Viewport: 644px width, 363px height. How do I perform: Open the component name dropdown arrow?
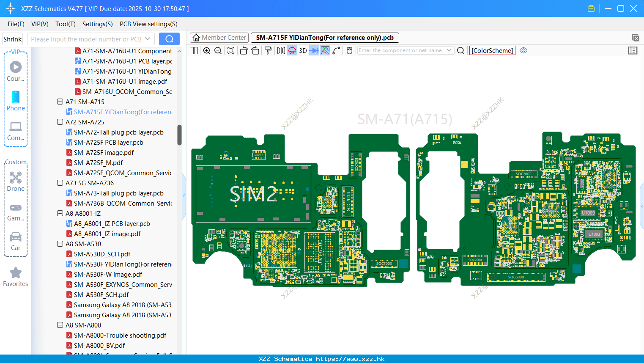tap(449, 50)
